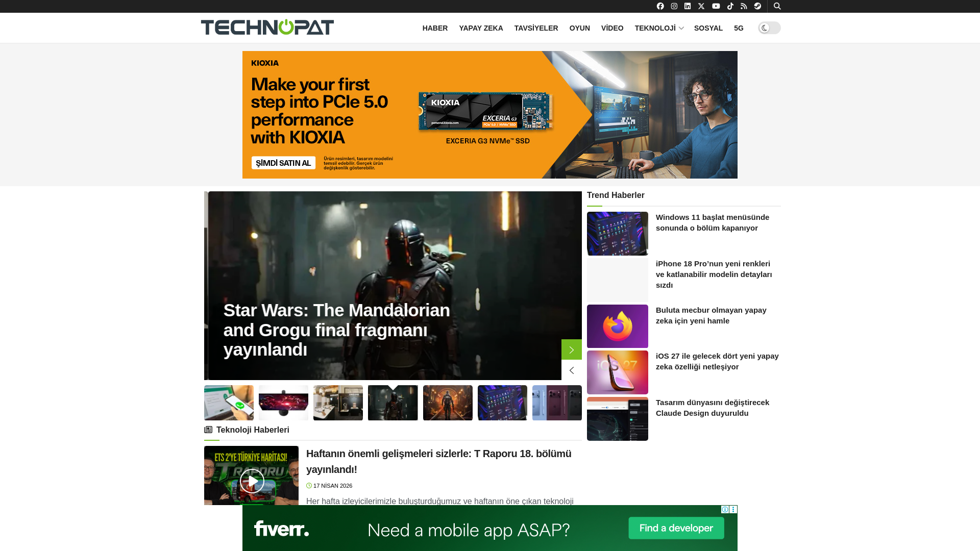980x551 pixels.
Task: Open Buluta mecbur olmayan yapay zeka article
Action: tap(711, 315)
